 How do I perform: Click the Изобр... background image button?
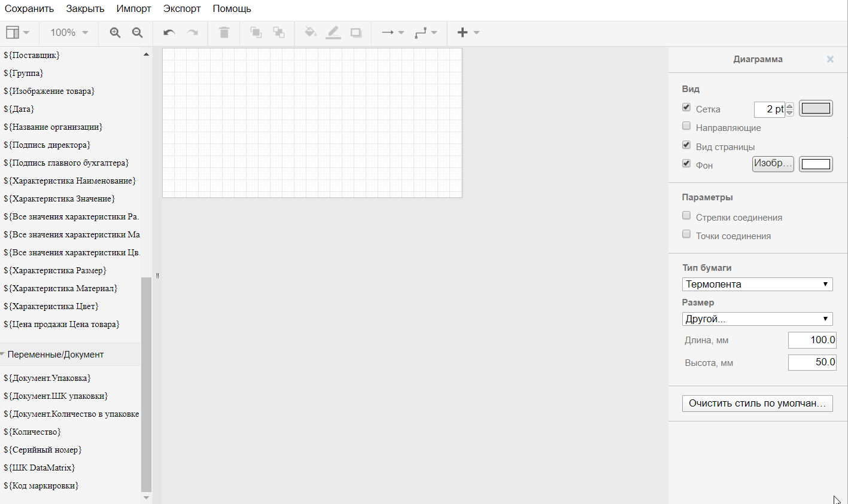coord(773,164)
